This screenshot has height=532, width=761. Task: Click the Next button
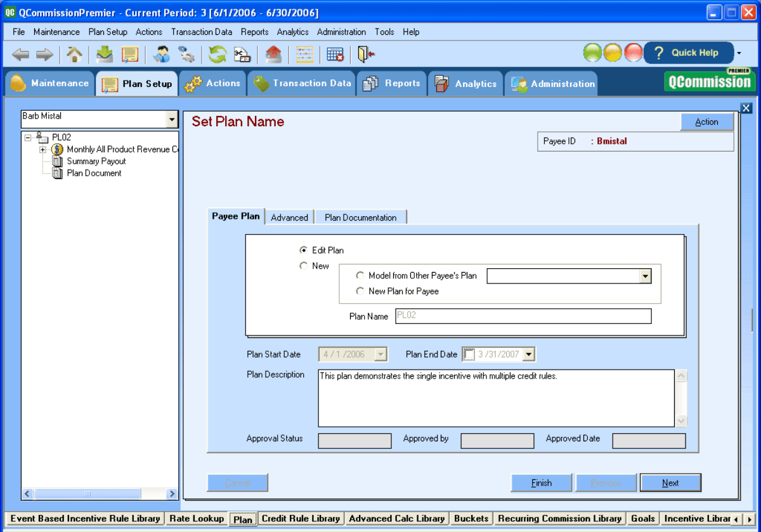point(670,483)
